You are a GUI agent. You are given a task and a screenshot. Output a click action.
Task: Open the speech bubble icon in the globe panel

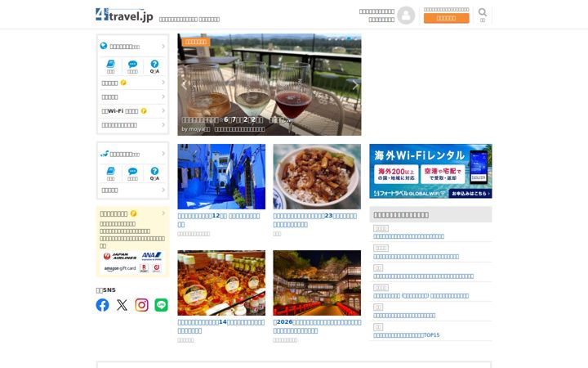(132, 65)
